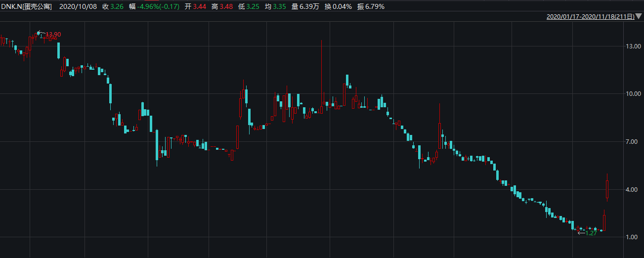Click the closing price 3.26 value
644x258 pixels.
117,6
